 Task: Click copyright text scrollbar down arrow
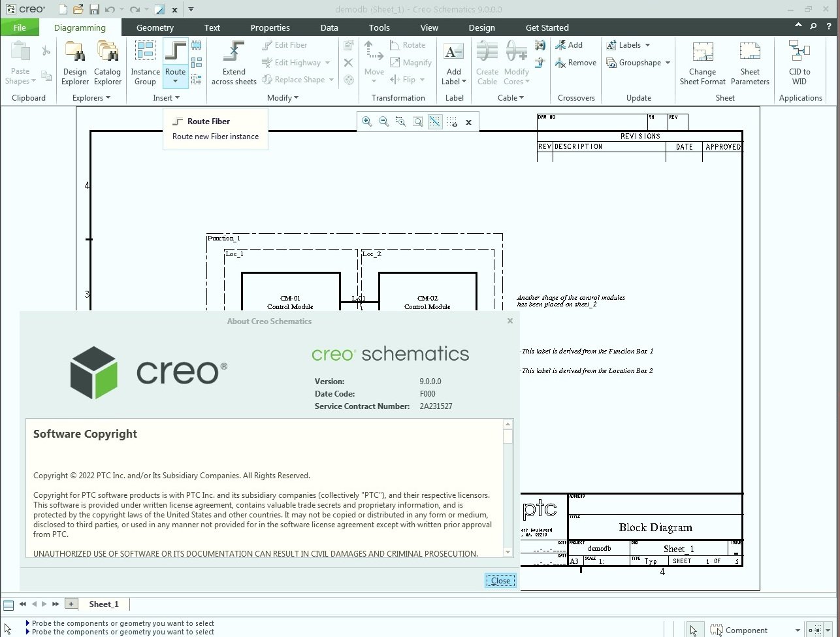[x=508, y=552]
